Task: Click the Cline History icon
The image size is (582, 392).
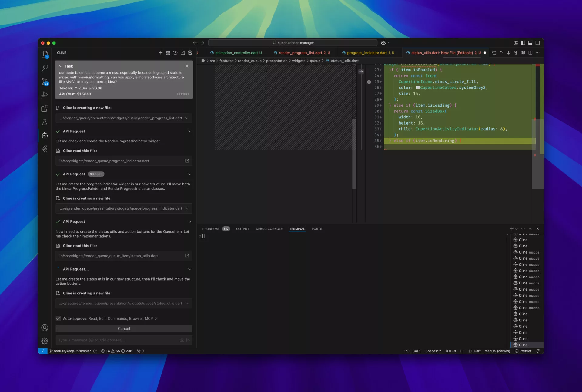Action: click(175, 53)
